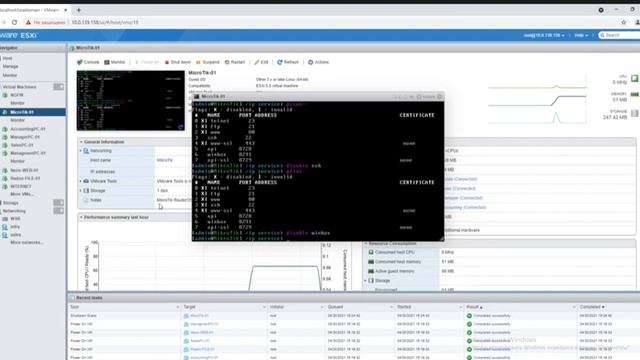Click the Edit pencil button
Viewport: 640px width, 360px height.
261,62
